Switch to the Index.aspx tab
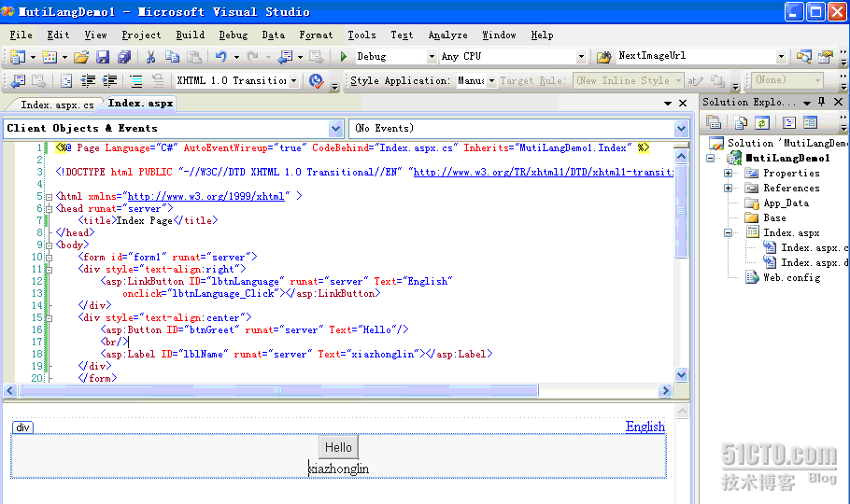Viewport: 850px width, 504px height. [140, 103]
